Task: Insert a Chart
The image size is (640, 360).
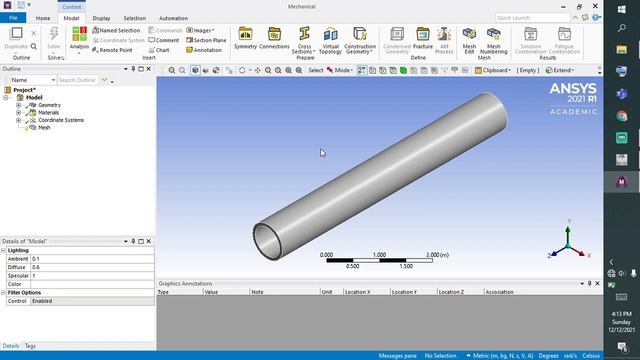Action: (x=159, y=50)
